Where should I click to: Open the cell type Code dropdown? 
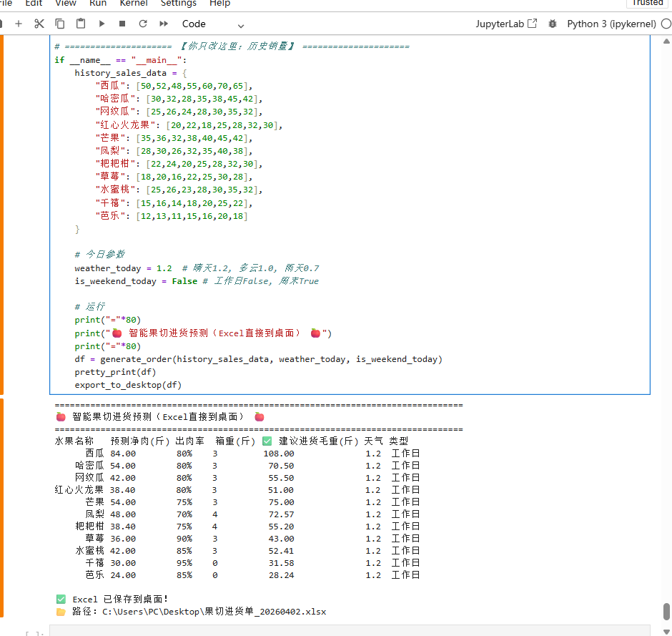pos(212,24)
